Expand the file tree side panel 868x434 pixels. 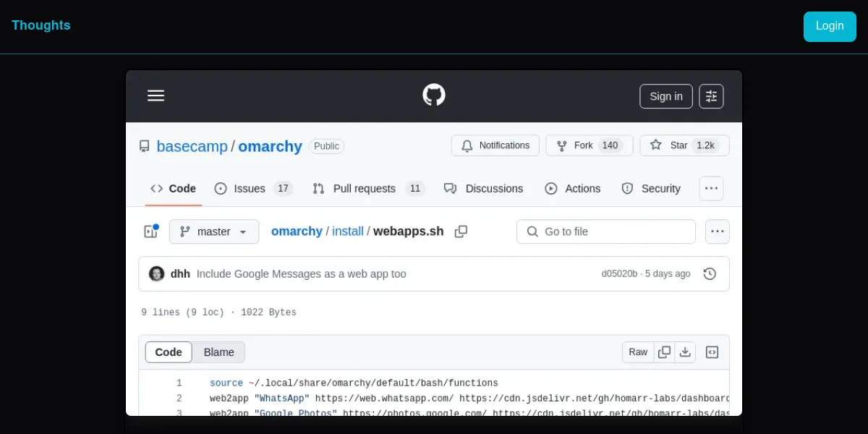coord(150,231)
